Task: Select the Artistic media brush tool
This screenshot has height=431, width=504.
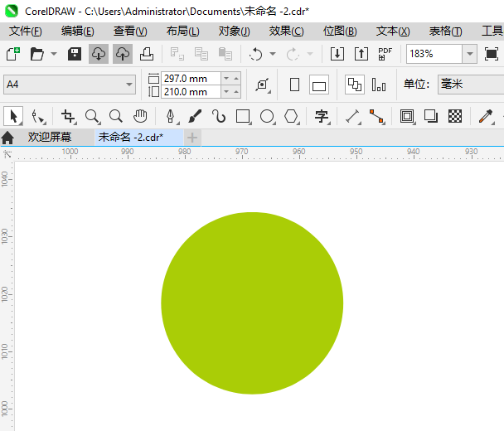Action: point(195,116)
